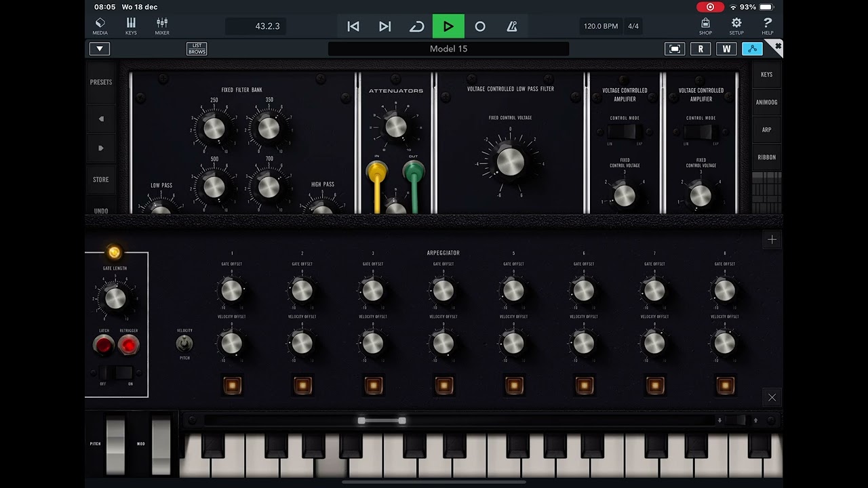Toggle the red Latch button
Screen dimensions: 868x488
click(104, 346)
